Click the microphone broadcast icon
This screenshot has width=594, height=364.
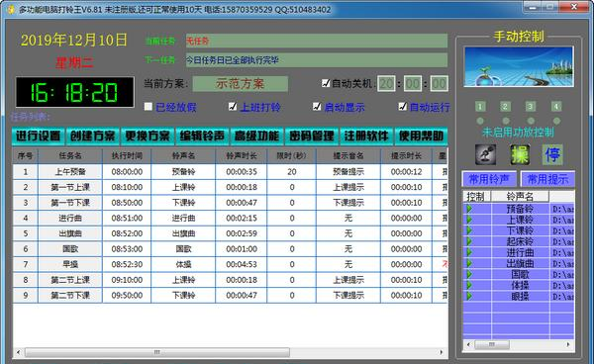486,154
